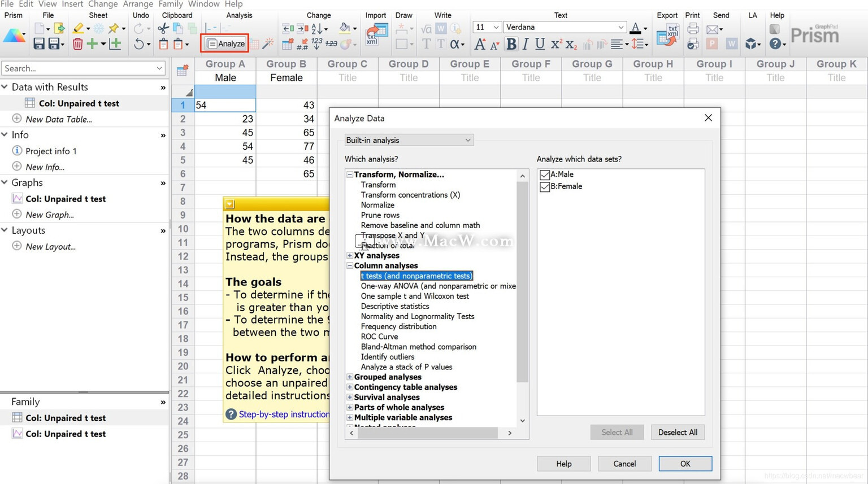868x484 pixels.
Task: Expand the XY analyses tree node
Action: pos(350,255)
